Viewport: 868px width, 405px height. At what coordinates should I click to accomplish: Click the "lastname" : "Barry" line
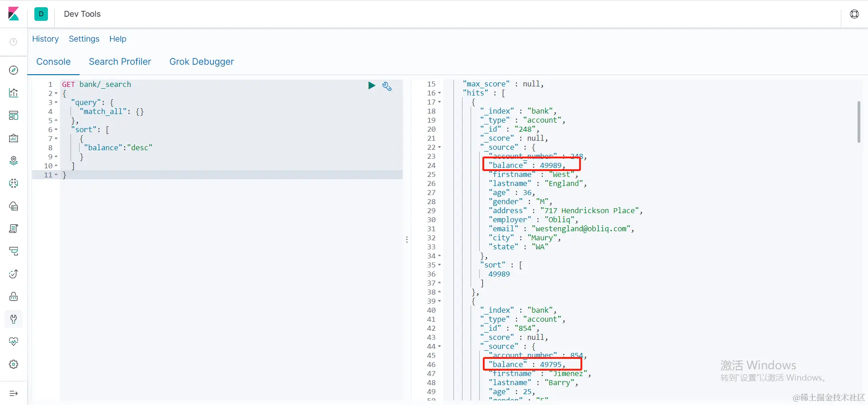[533, 383]
